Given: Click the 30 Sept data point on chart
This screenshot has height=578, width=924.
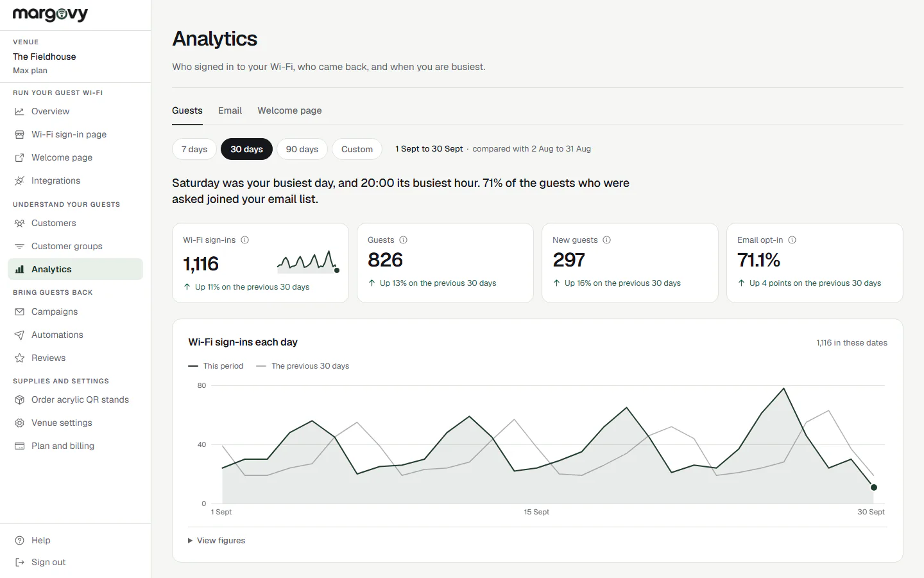Looking at the screenshot, I should (873, 487).
